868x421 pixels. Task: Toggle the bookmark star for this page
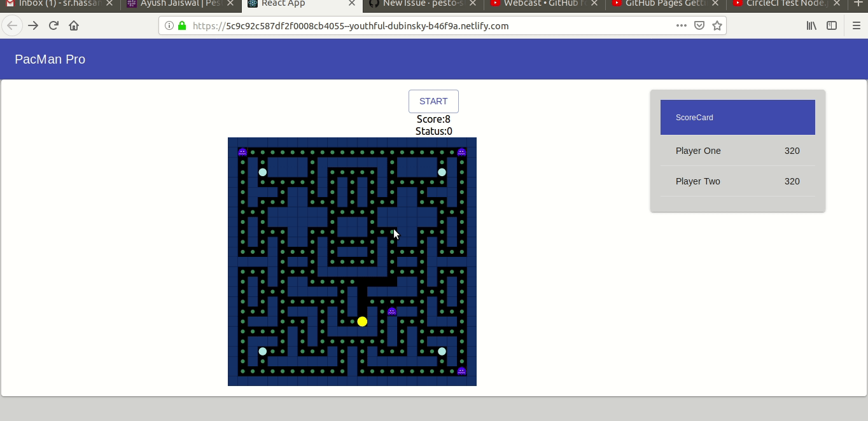click(x=717, y=25)
